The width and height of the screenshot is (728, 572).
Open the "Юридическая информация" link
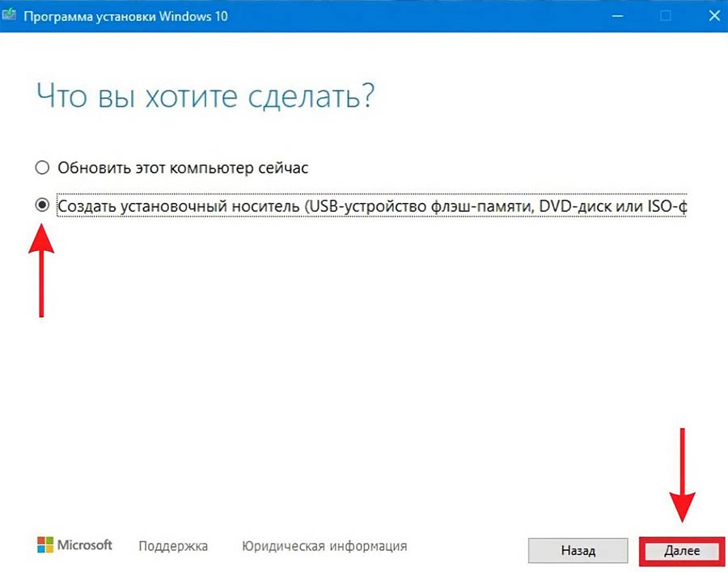tap(324, 546)
